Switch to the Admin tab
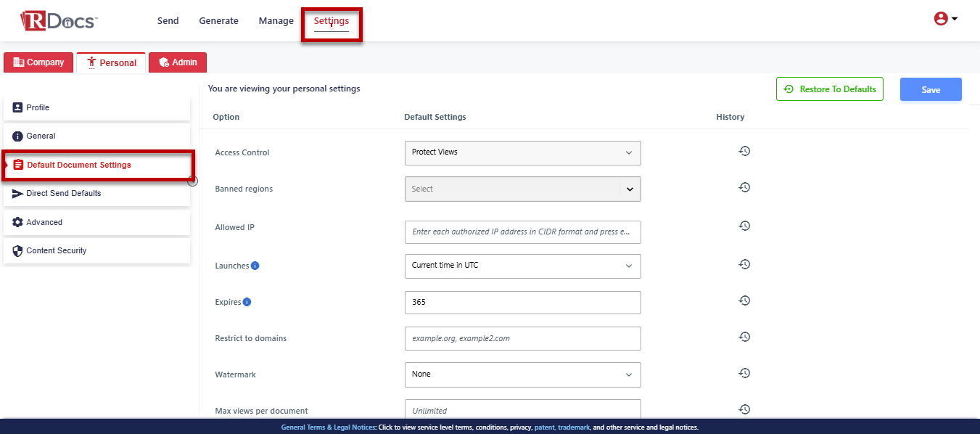The width and height of the screenshot is (980, 434). pyautogui.click(x=178, y=62)
